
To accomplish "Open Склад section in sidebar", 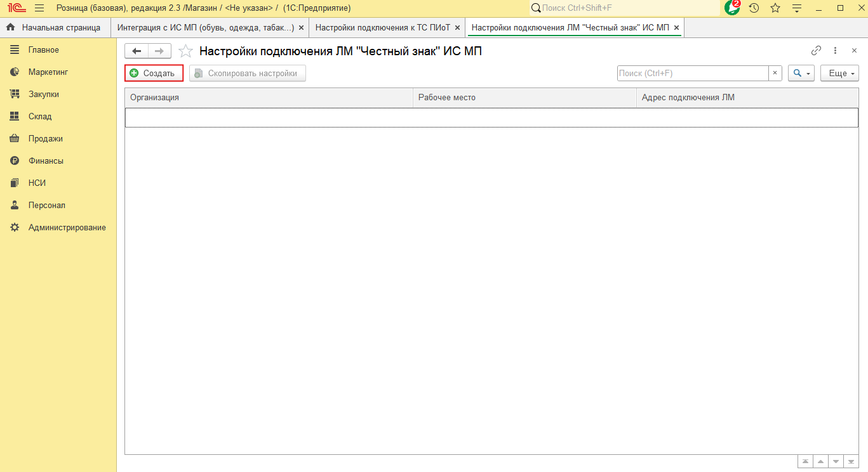I will pos(58,117).
